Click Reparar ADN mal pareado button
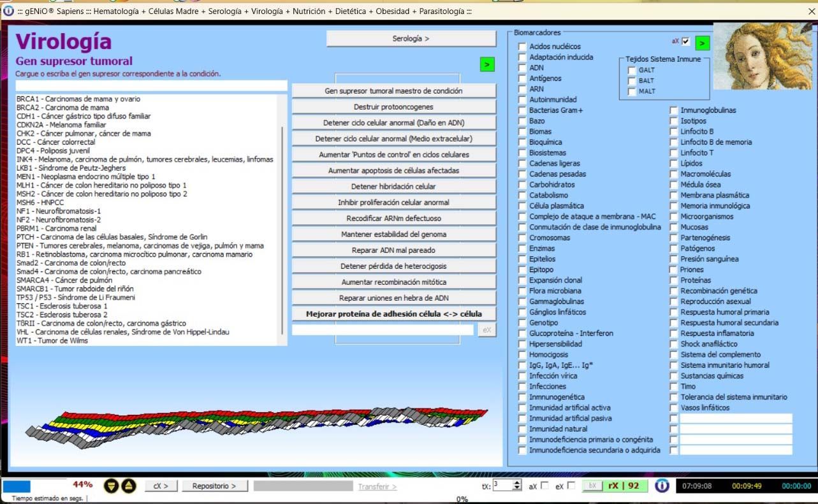 coord(393,250)
